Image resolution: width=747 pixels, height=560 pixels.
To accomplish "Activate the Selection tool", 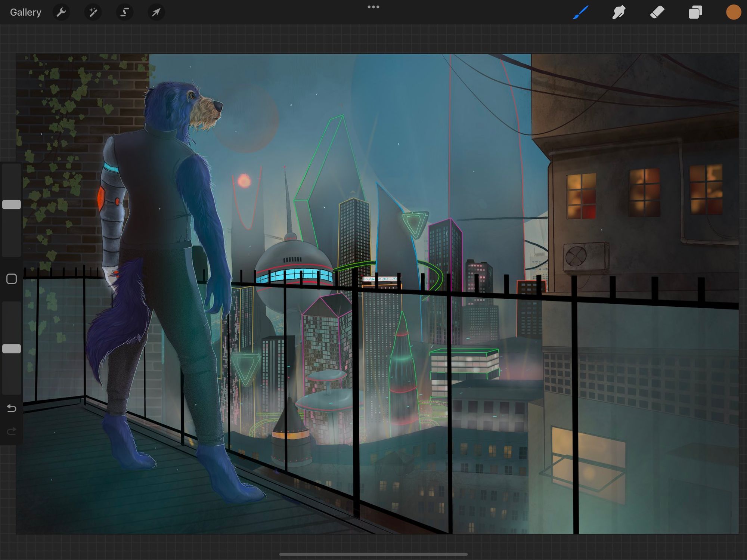I will click(124, 12).
